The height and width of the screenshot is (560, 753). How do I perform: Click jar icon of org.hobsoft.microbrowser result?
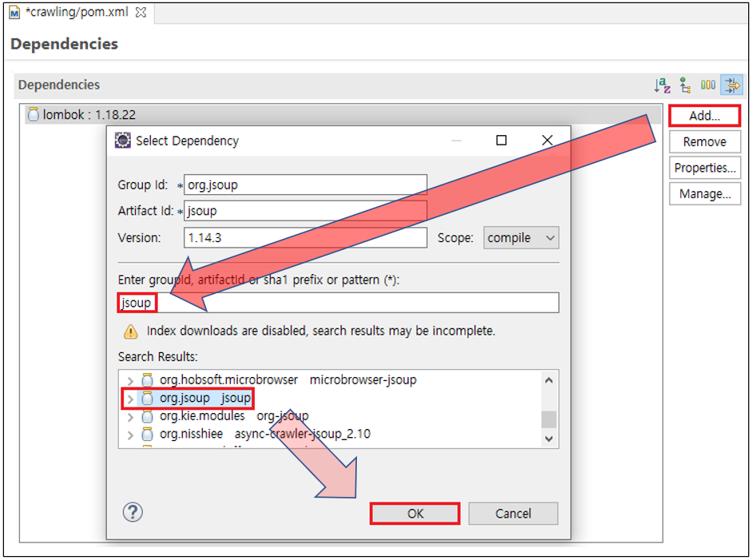[x=148, y=380]
